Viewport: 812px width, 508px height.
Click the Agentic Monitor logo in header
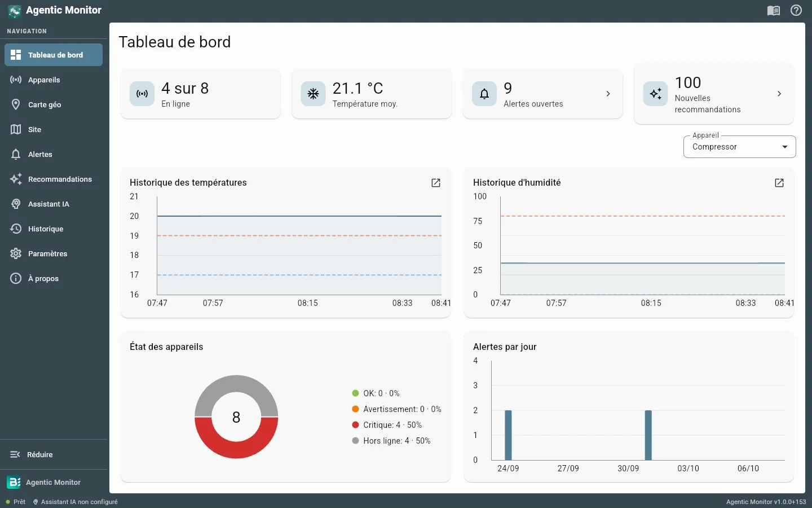15,11
